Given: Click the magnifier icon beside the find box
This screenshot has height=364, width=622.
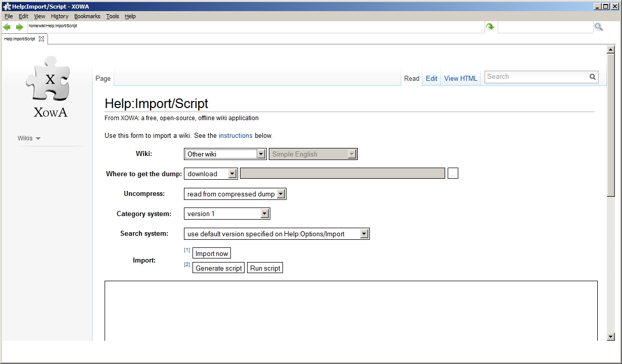Looking at the screenshot, I should pyautogui.click(x=599, y=27).
